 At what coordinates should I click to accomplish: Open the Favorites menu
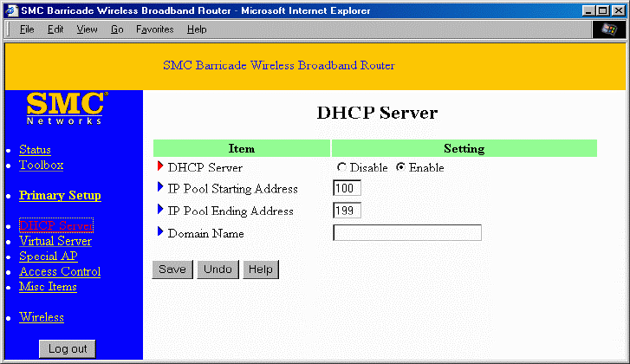155,29
